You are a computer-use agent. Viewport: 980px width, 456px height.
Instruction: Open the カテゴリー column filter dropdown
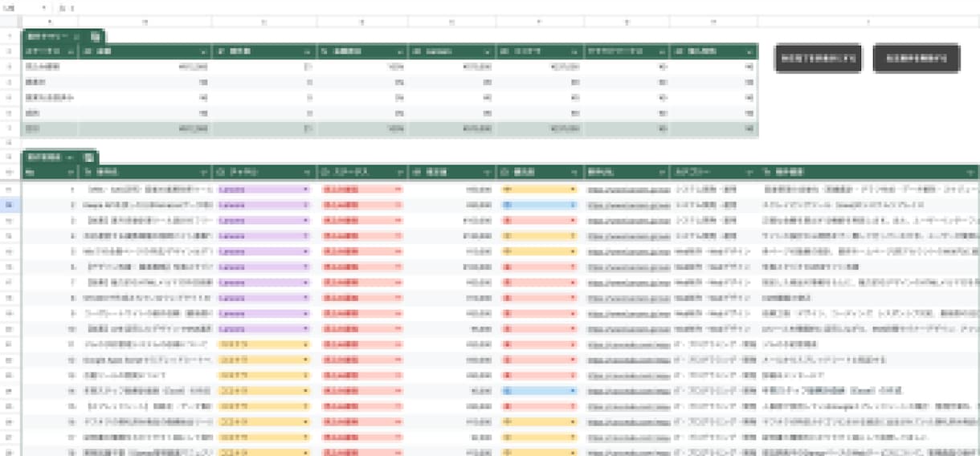(x=750, y=173)
